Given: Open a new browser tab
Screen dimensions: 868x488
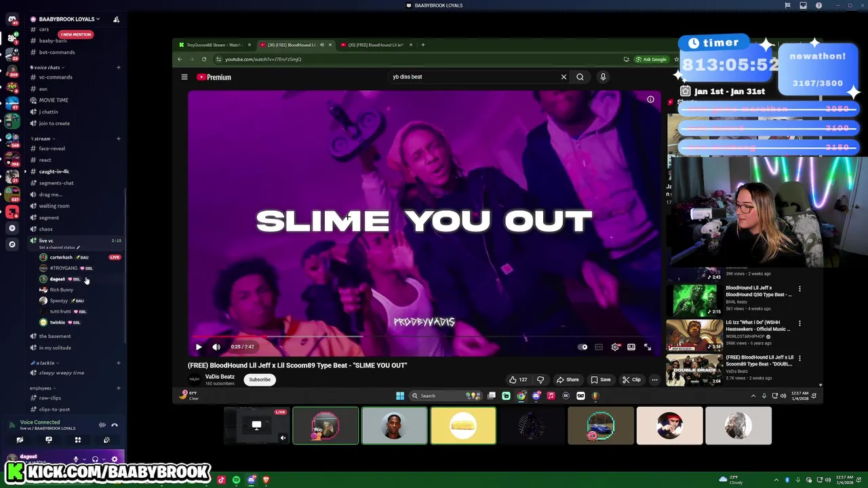Looking at the screenshot, I should tap(422, 45).
